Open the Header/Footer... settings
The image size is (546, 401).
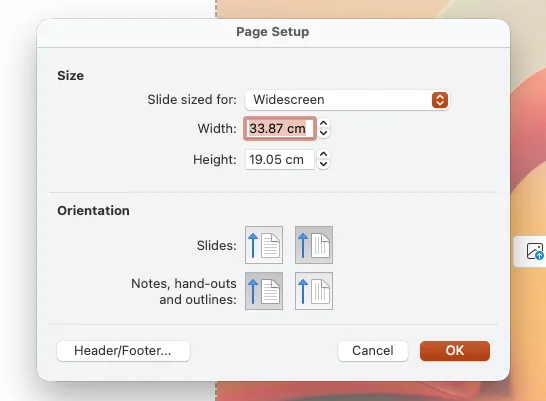click(123, 351)
